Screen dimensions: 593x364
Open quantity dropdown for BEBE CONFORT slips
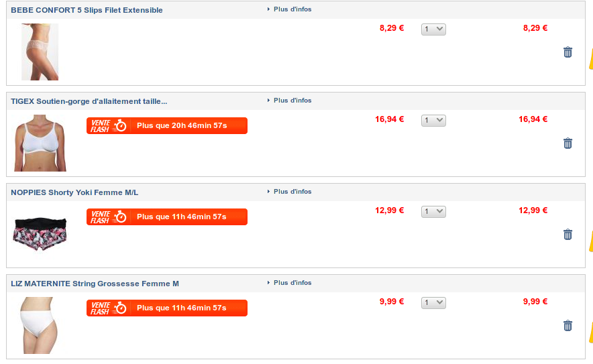click(x=433, y=29)
